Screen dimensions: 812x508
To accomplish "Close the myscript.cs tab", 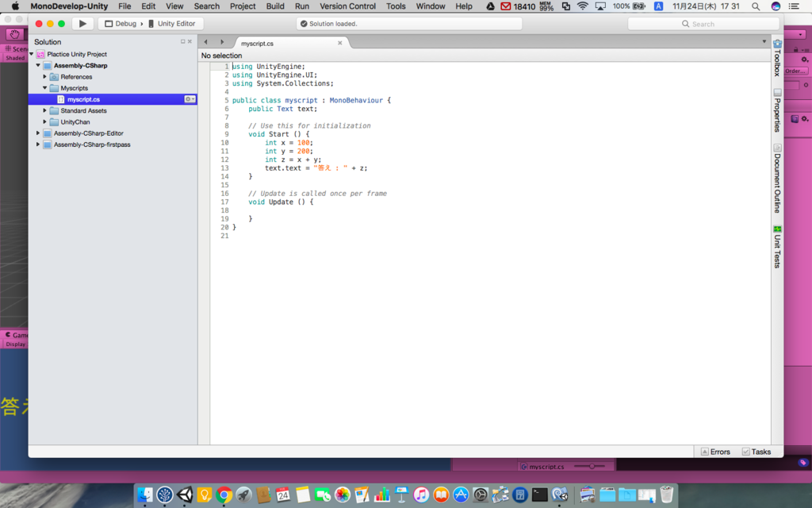I will click(339, 43).
